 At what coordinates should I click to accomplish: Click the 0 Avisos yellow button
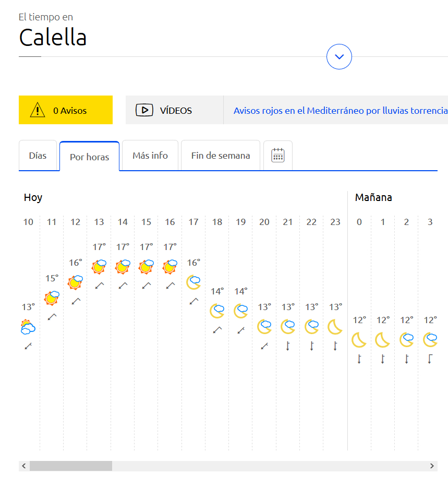click(x=66, y=110)
